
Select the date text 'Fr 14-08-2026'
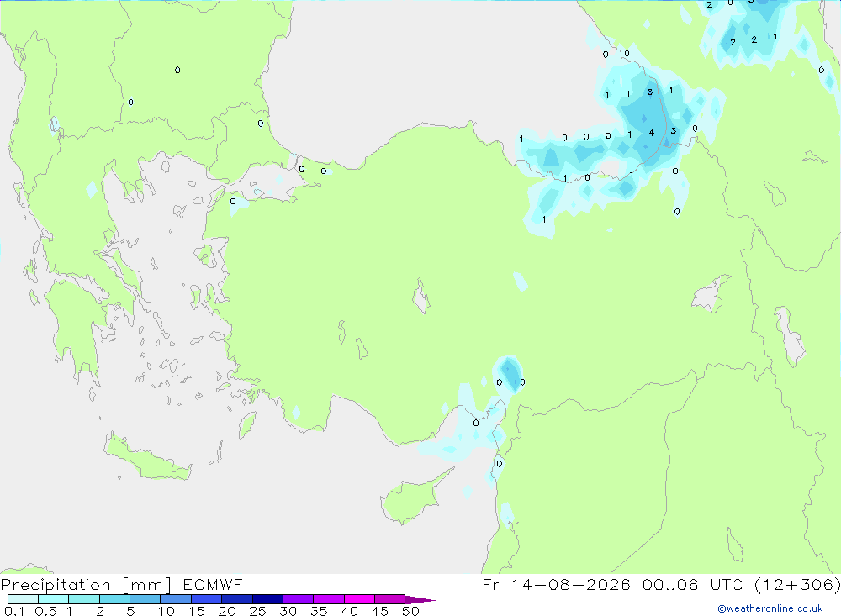pos(556,584)
